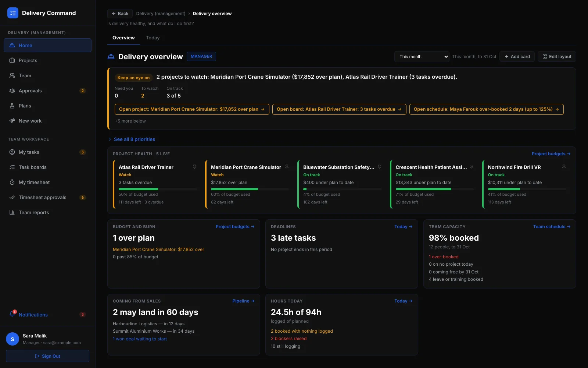Open Team reports
The image size is (588, 368).
point(47,212)
